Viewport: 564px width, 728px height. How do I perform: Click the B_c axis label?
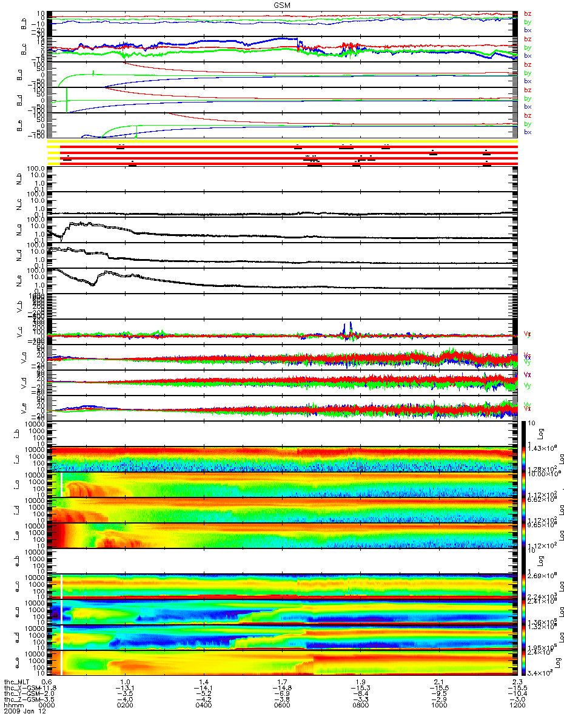click(x=24, y=49)
